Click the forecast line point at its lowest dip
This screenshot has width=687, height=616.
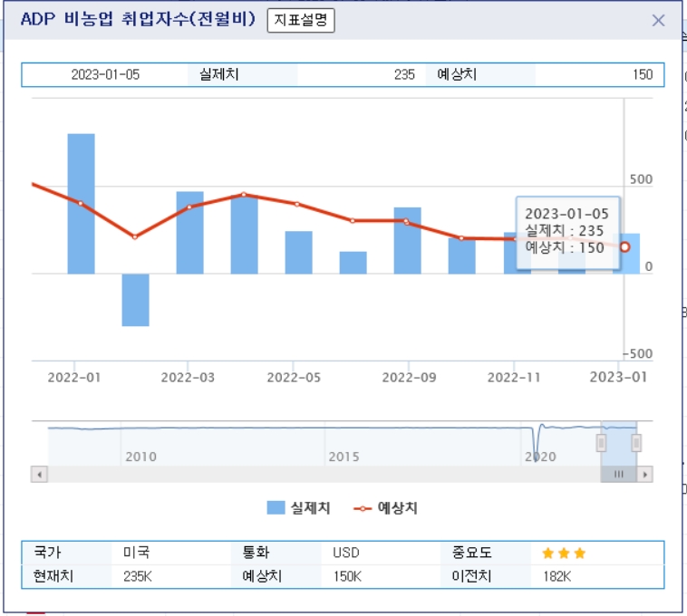(x=135, y=236)
